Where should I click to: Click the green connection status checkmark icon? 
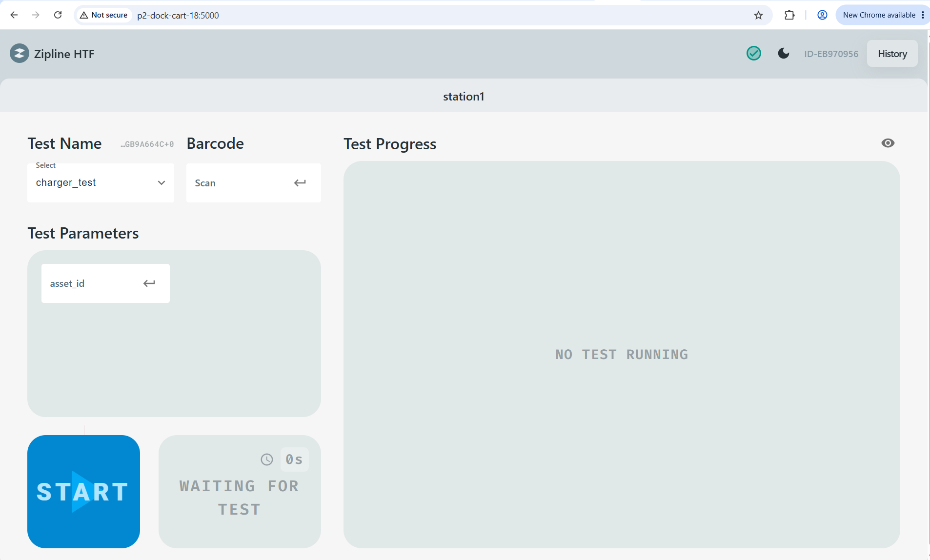754,53
